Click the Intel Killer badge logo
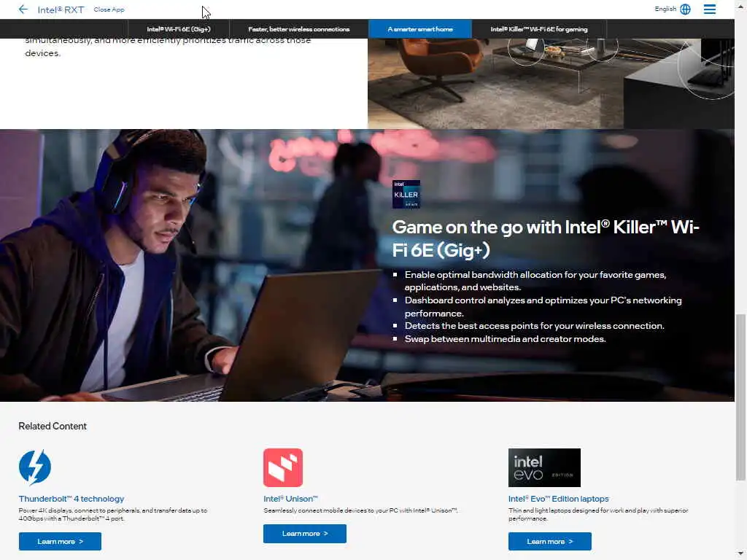Image resolution: width=747 pixels, height=560 pixels. click(x=406, y=194)
